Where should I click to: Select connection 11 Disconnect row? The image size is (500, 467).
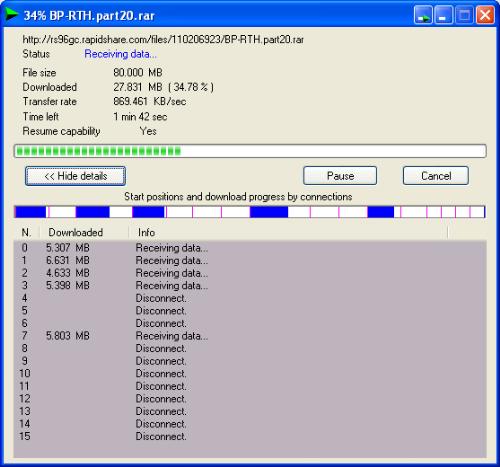click(x=250, y=386)
